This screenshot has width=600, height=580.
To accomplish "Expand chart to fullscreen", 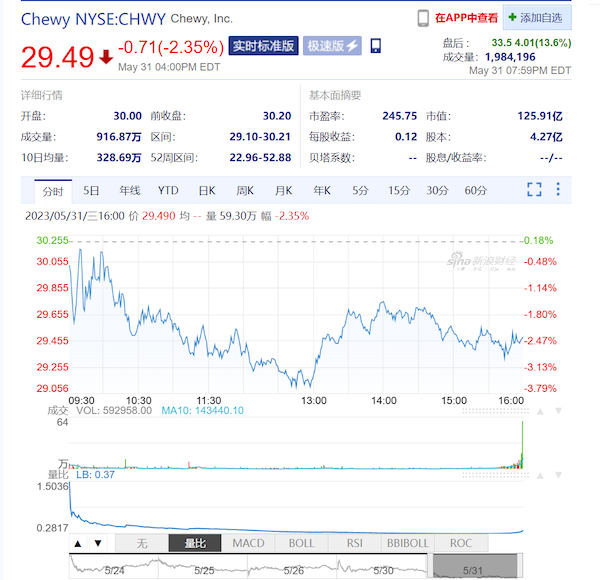I will (x=534, y=189).
